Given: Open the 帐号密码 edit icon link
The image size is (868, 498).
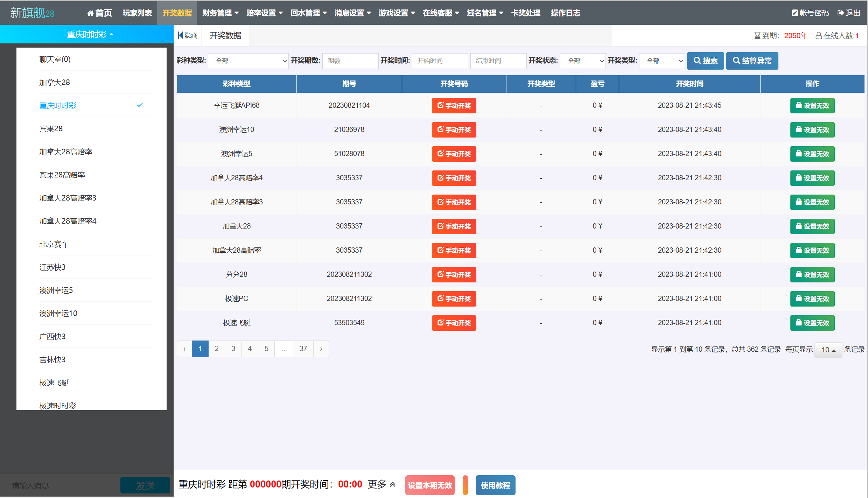Looking at the screenshot, I should (810, 13).
